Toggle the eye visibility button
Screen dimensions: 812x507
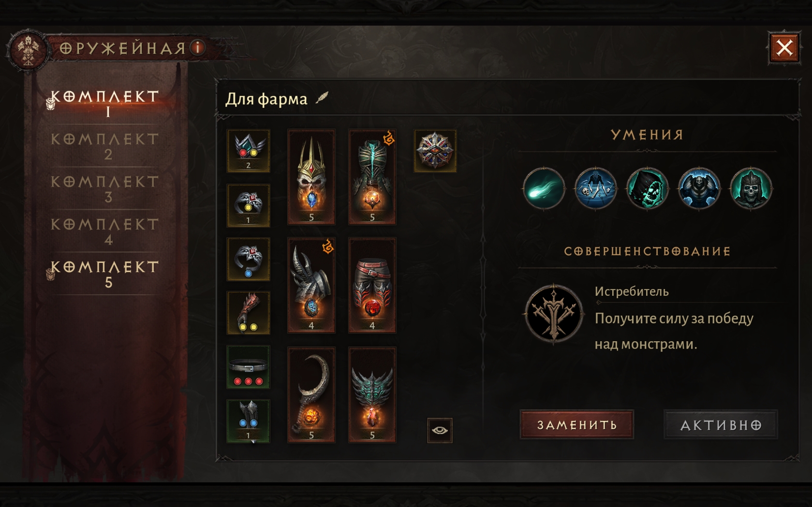coord(440,430)
